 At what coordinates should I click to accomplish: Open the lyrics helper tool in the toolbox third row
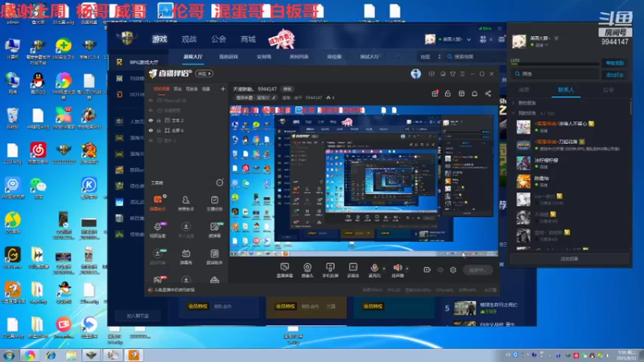click(x=214, y=253)
